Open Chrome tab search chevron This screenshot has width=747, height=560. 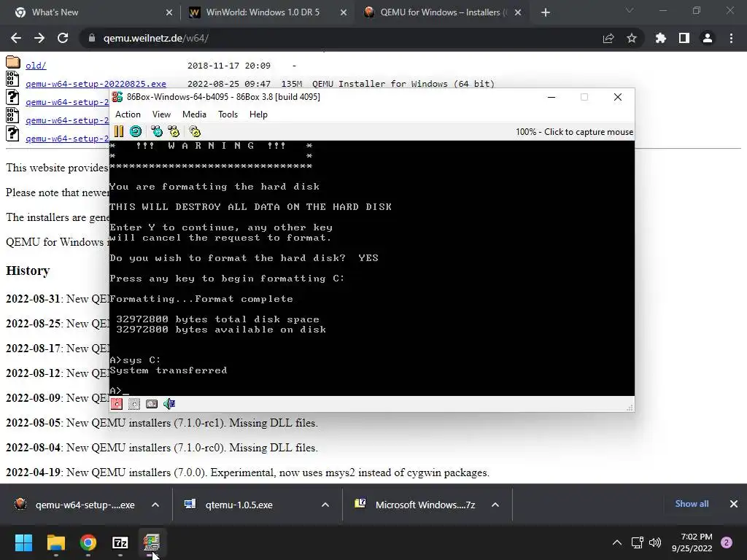630,10
